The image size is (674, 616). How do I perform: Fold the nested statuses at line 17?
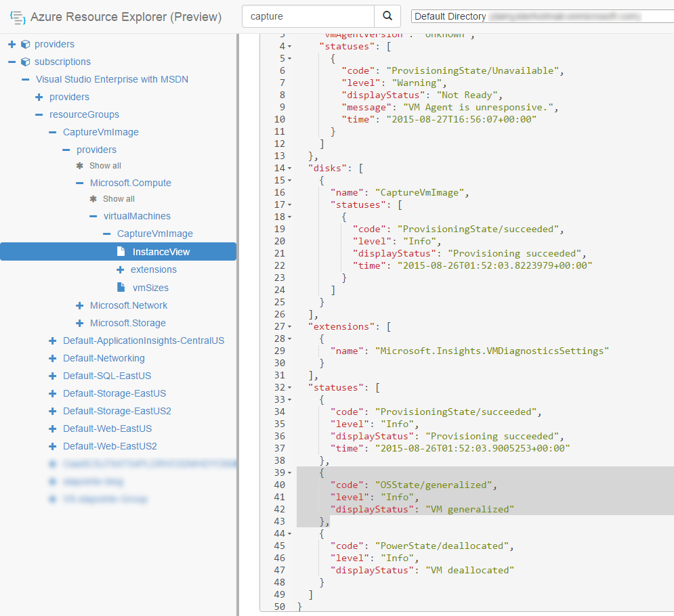point(290,205)
